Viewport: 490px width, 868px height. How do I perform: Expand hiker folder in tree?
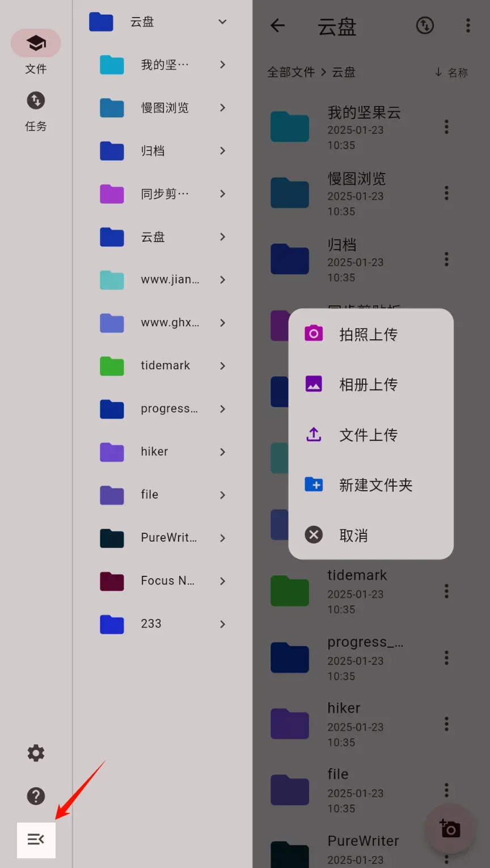[223, 452]
